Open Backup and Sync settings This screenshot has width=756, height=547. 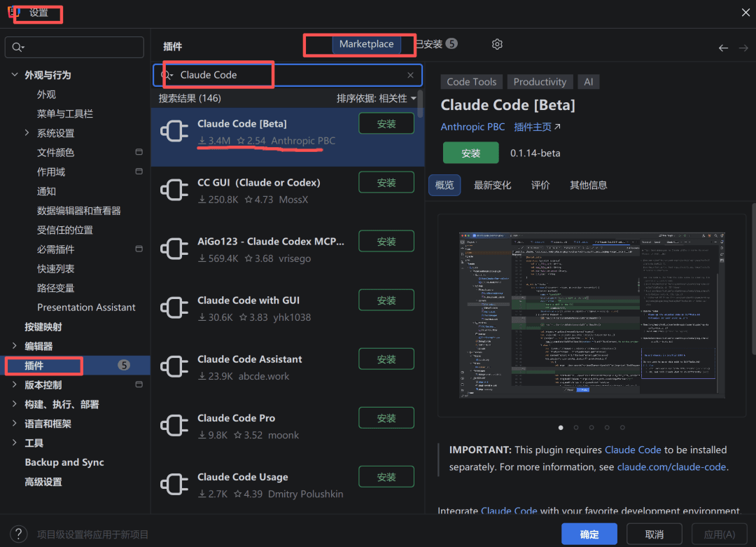coord(64,462)
